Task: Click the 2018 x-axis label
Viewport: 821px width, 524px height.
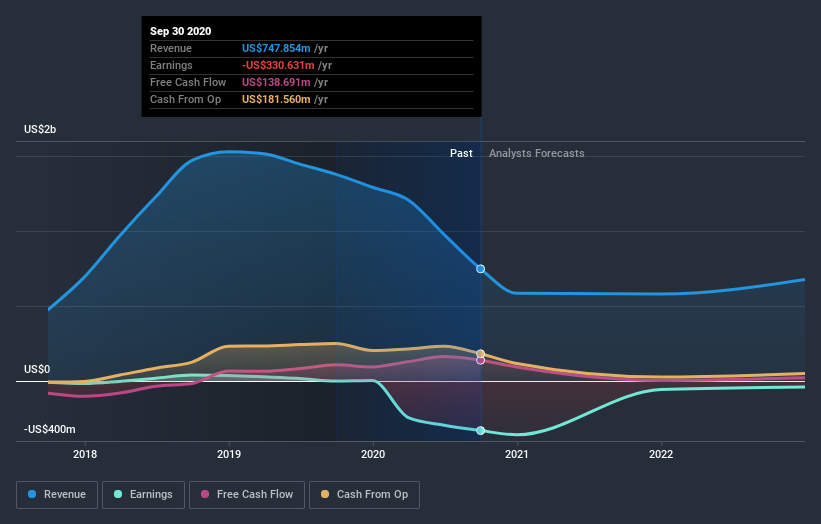Action: 85,454
